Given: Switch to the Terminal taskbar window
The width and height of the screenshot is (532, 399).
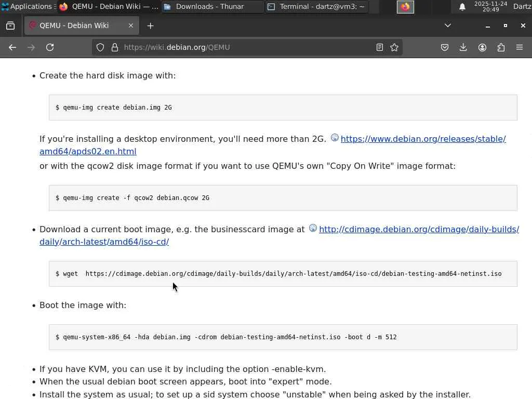Looking at the screenshot, I should (x=317, y=7).
